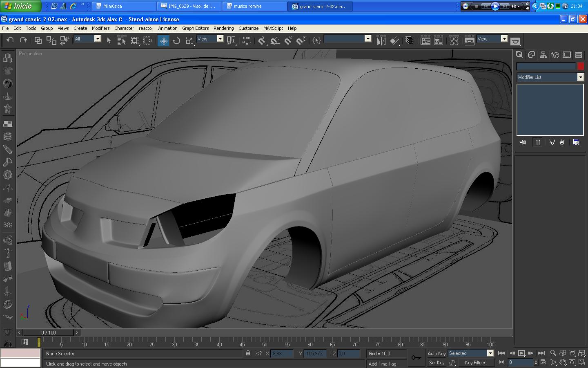Open the Selected key filter dropdown
This screenshot has height=368, width=588.
490,353
